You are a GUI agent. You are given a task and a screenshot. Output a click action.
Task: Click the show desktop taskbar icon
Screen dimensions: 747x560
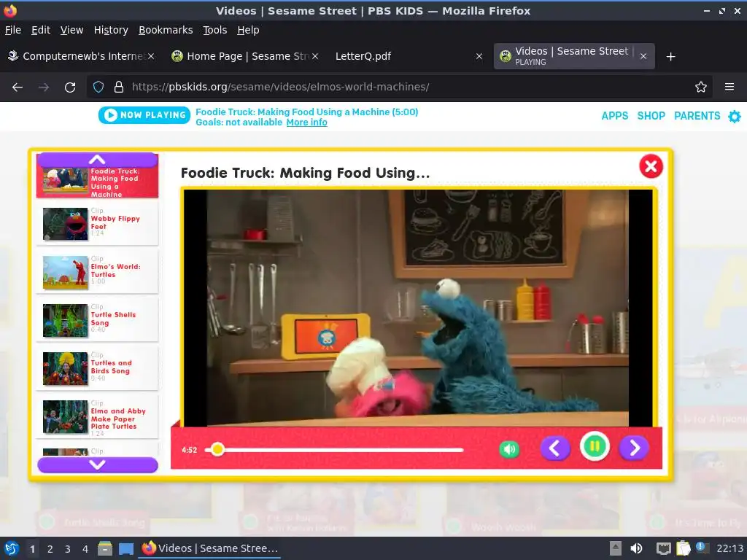point(126,549)
